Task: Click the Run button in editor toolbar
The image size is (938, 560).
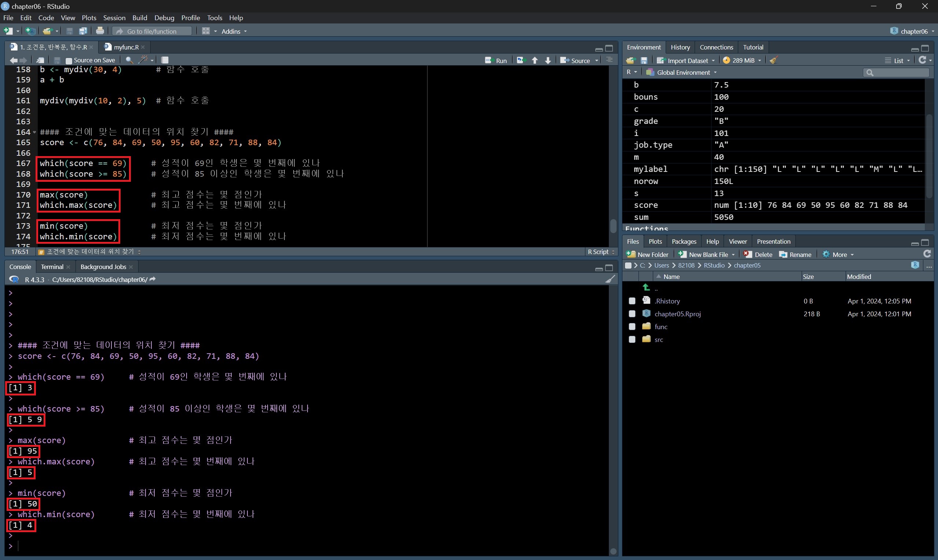Action: coord(496,60)
